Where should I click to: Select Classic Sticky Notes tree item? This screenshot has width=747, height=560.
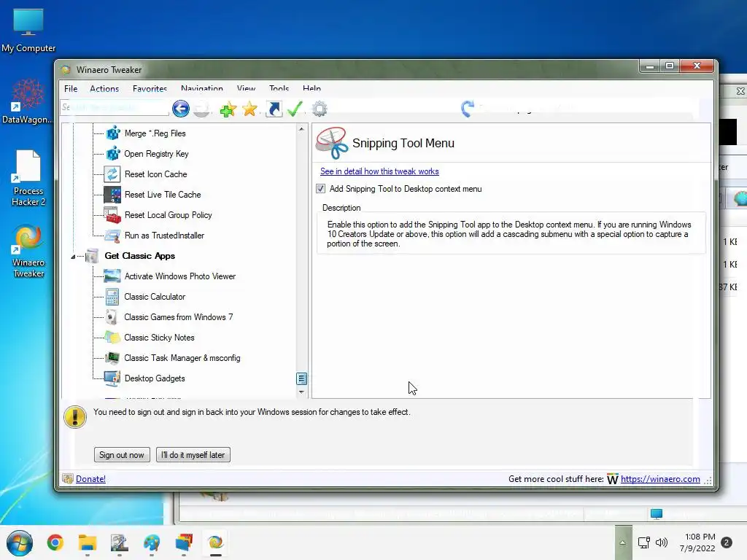(x=159, y=338)
